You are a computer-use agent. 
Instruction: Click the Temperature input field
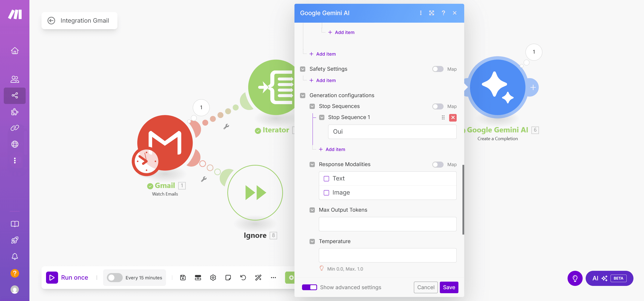click(x=388, y=255)
